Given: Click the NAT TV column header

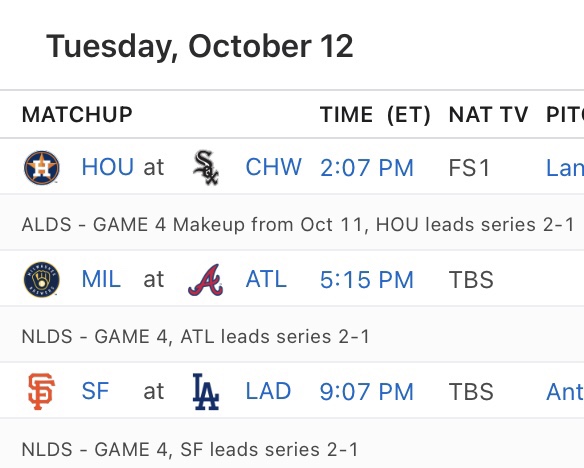Looking at the screenshot, I should pyautogui.click(x=488, y=114).
